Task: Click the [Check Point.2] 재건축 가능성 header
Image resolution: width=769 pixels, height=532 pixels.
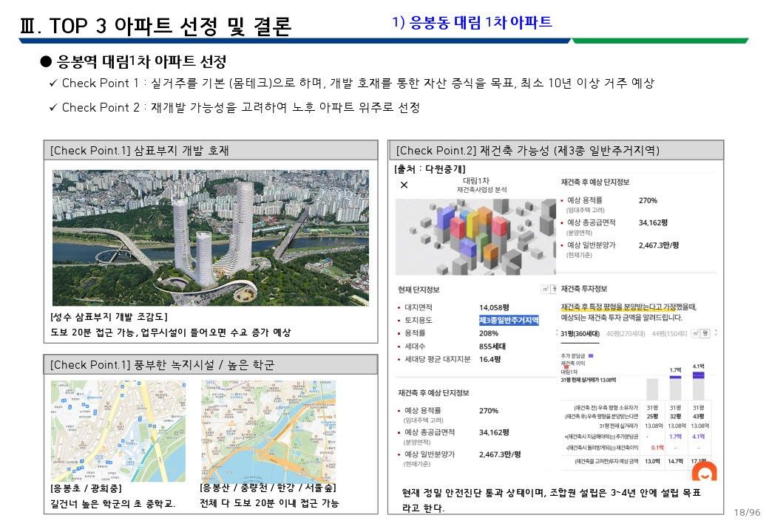Action: 555,151
